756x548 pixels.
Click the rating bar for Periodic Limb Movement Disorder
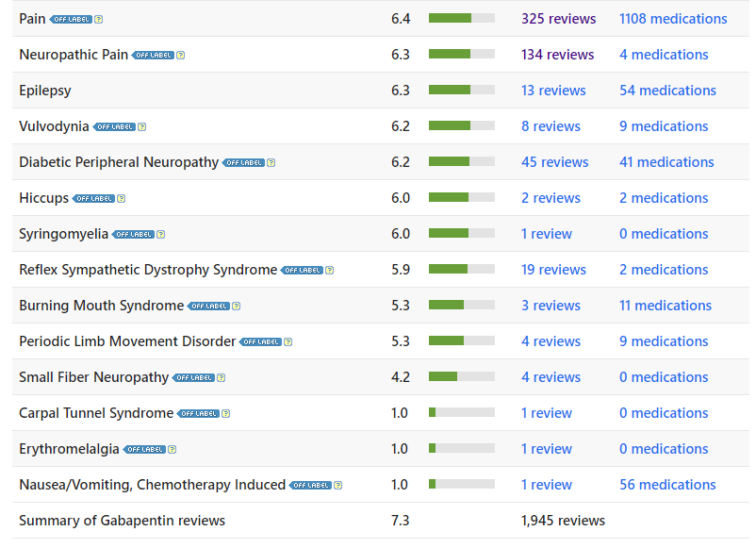coord(462,341)
